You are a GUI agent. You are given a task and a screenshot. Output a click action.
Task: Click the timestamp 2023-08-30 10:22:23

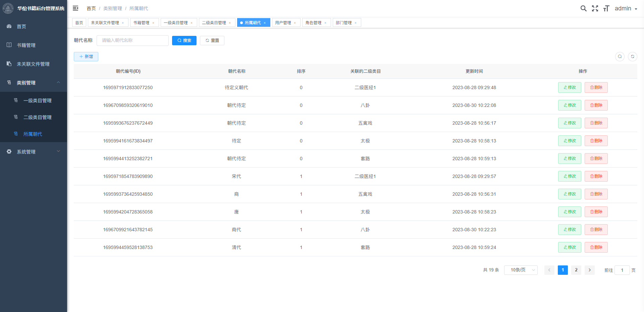[474, 230]
